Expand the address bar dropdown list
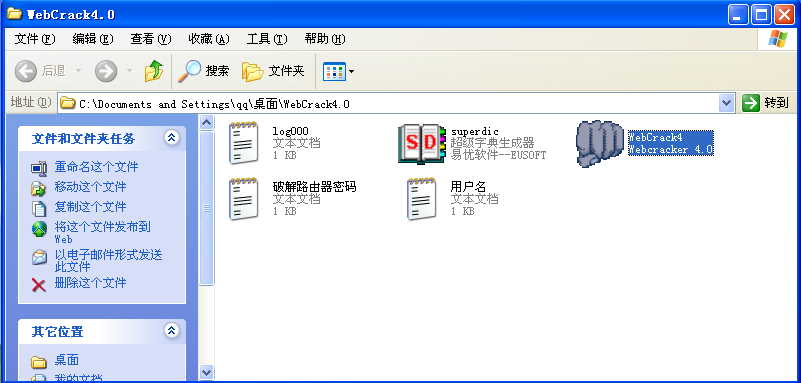 pyautogui.click(x=726, y=104)
